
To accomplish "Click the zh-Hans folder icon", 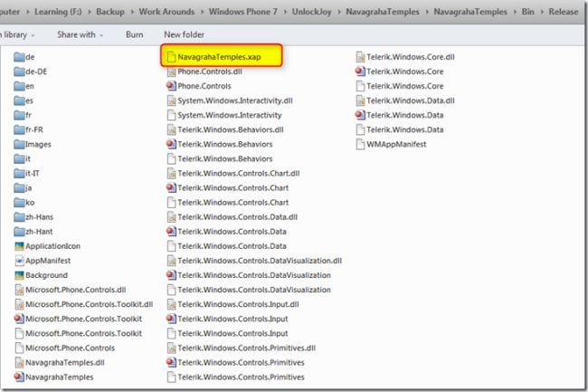I will (19, 216).
